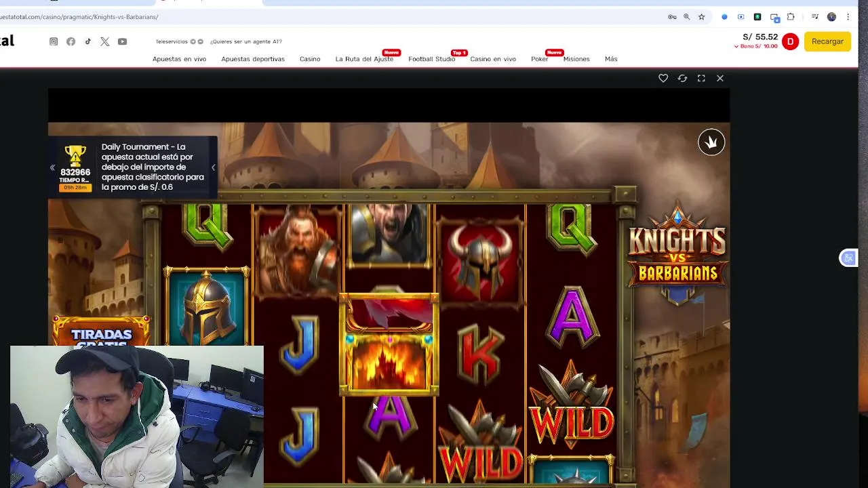
Task: Open the Chrome three-dot menu
Action: pyautogui.click(x=848, y=17)
